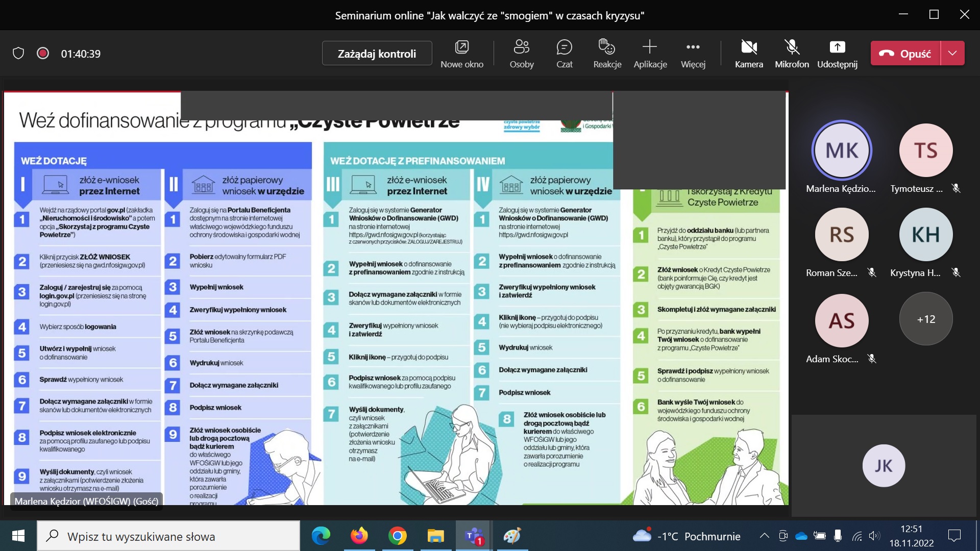Open the Windows Start menu
The width and height of the screenshot is (980, 551).
coord(18,536)
